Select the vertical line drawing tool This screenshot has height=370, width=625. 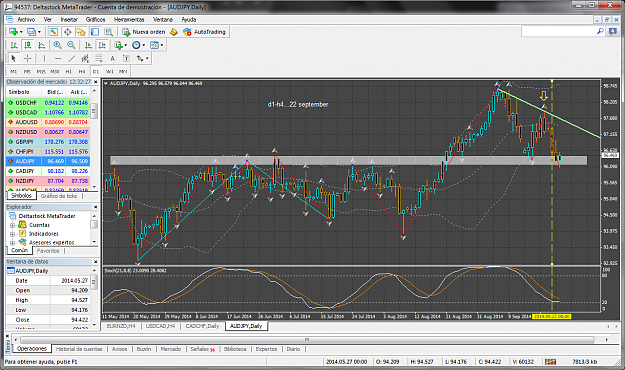click(x=44, y=58)
